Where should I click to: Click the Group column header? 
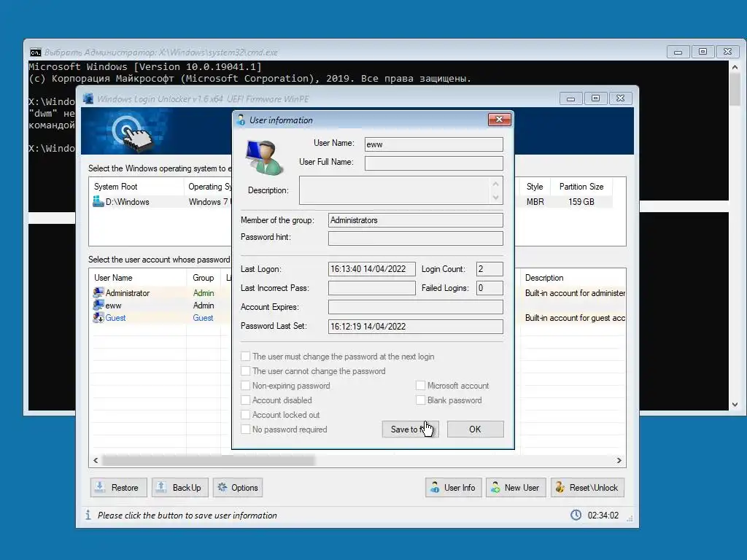[x=204, y=278]
